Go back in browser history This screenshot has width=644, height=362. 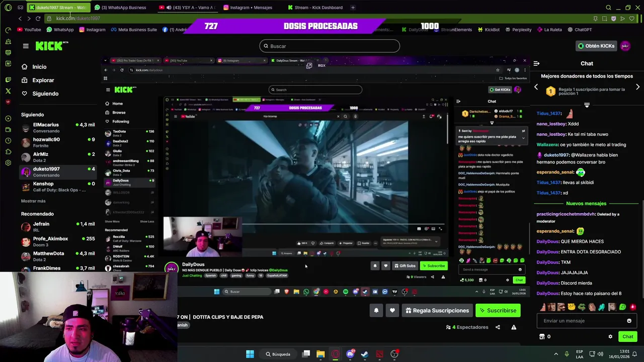[20, 19]
